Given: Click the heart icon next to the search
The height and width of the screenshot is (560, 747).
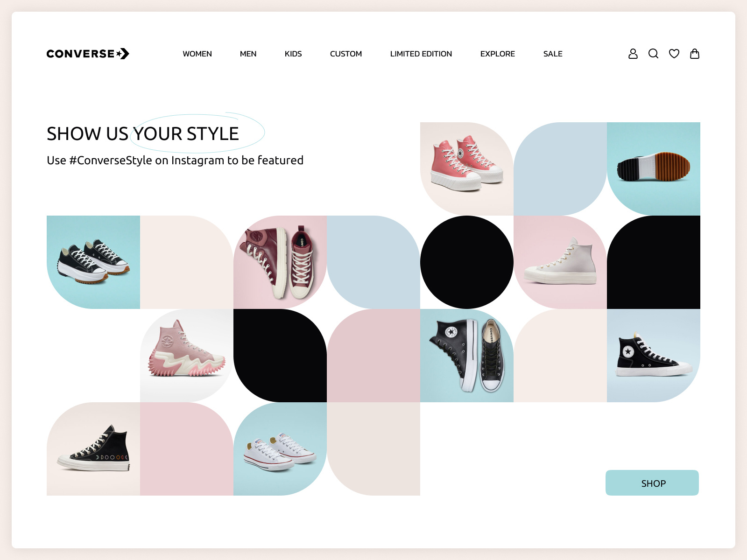Looking at the screenshot, I should pyautogui.click(x=674, y=54).
